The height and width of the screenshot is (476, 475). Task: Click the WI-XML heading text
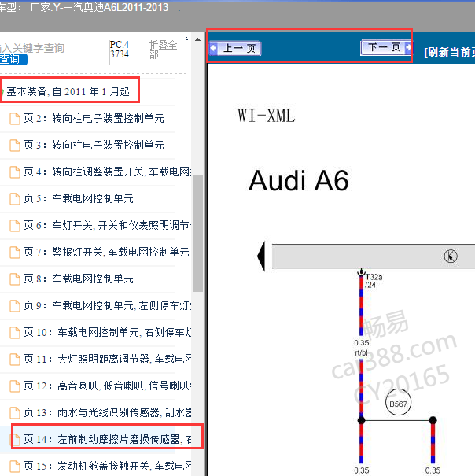[266, 116]
